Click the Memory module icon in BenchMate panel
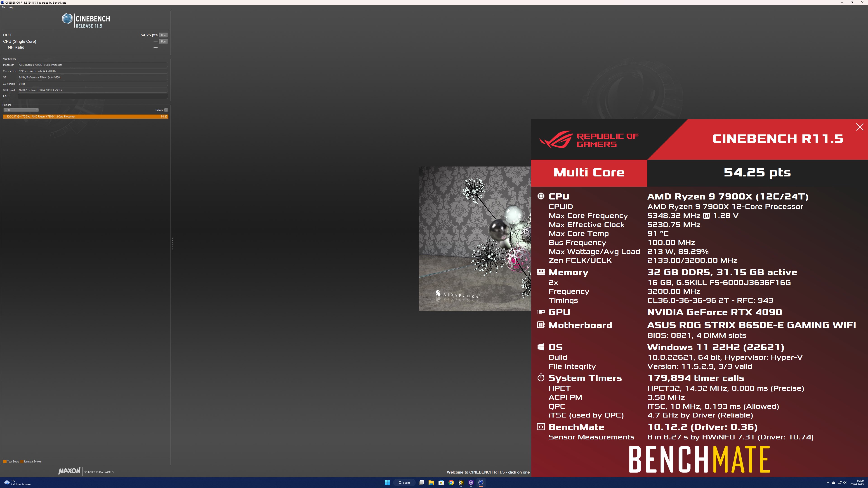Image resolution: width=868 pixels, height=488 pixels. [x=541, y=272]
